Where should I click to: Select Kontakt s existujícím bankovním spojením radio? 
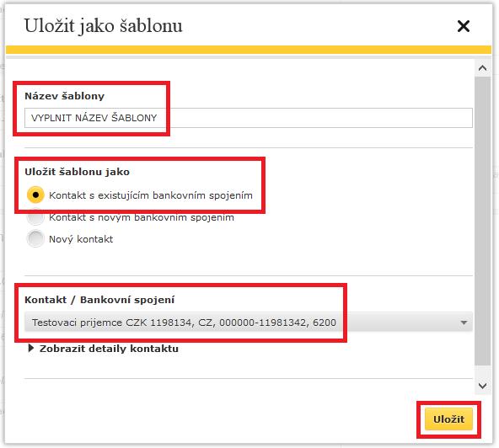pos(35,195)
